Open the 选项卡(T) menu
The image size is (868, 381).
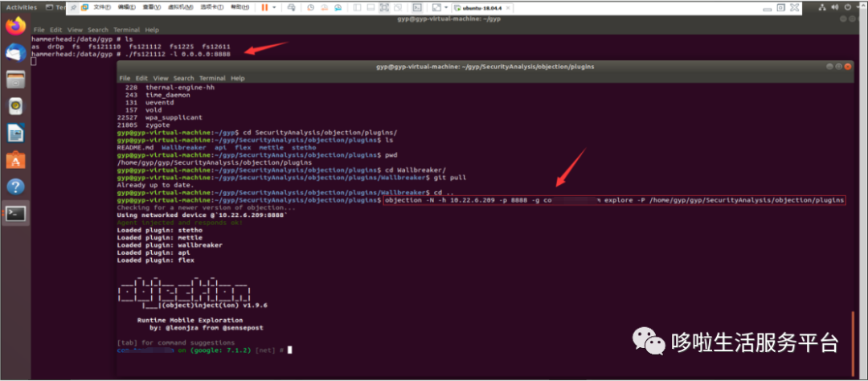[212, 8]
